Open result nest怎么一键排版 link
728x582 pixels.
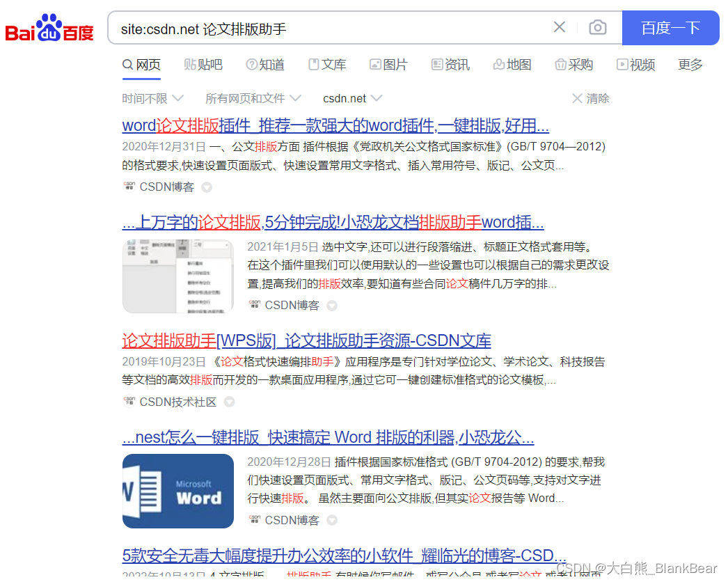tap(329, 438)
